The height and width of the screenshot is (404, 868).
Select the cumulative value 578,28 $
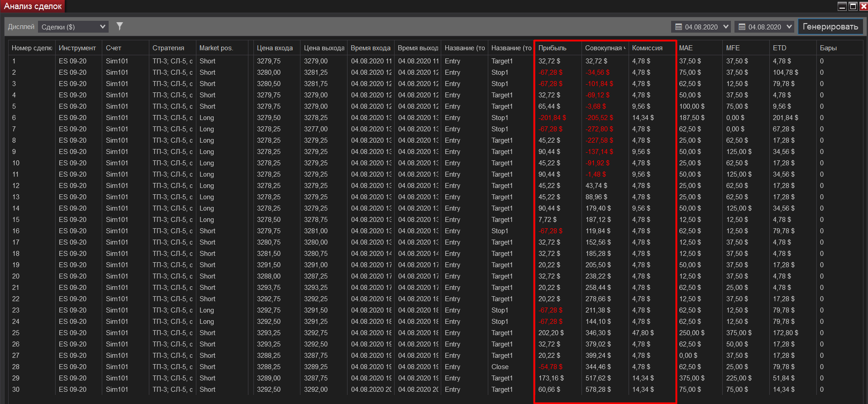[x=598, y=390]
